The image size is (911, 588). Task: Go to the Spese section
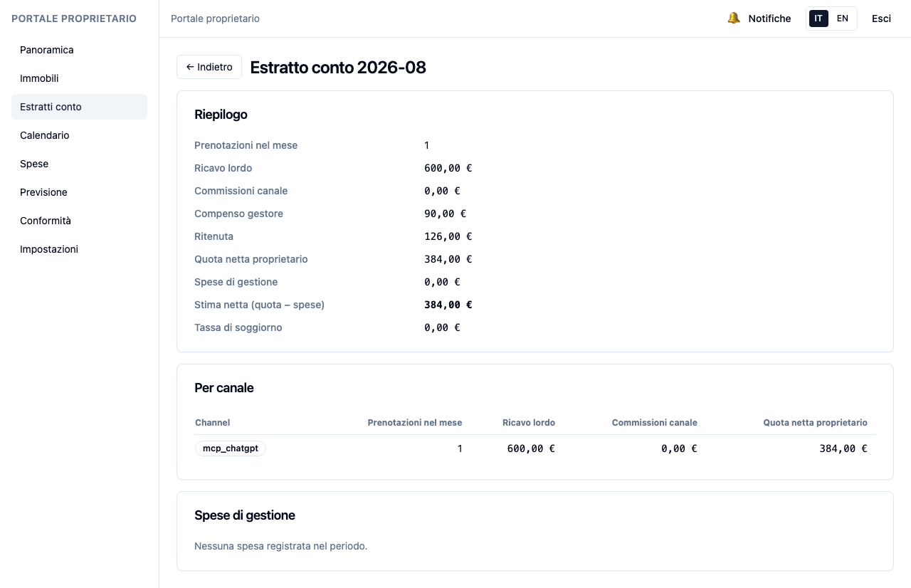click(x=79, y=164)
